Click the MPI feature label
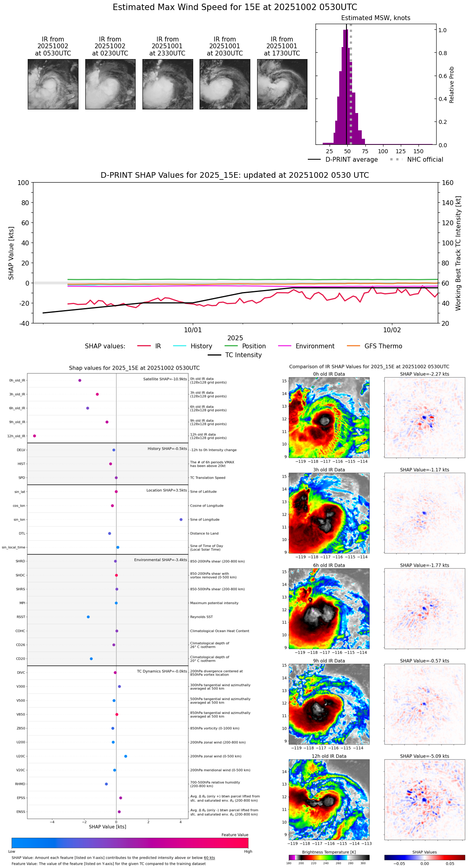The image size is (470, 868). 23,603
